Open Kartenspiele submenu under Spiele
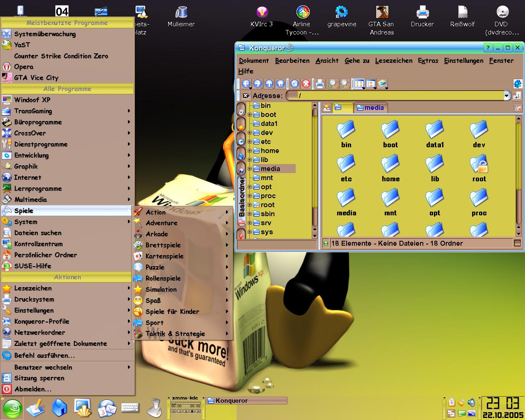This screenshot has height=420, width=525. click(x=182, y=256)
